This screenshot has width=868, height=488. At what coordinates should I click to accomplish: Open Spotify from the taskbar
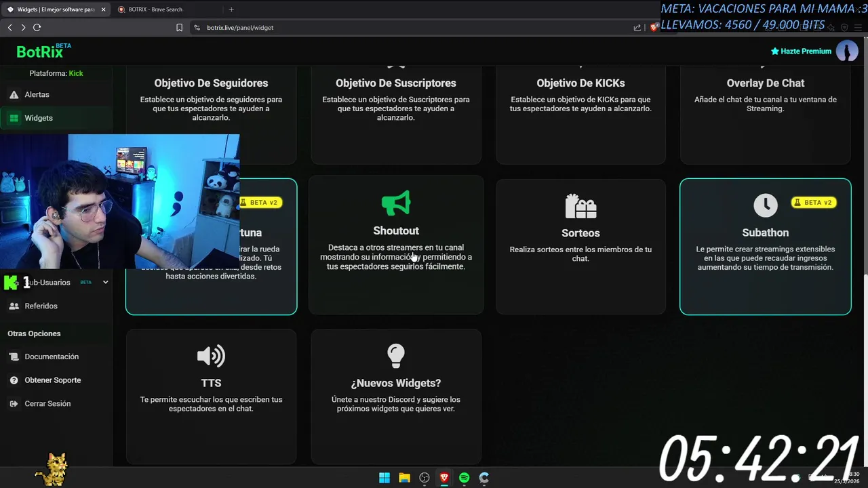(x=464, y=478)
